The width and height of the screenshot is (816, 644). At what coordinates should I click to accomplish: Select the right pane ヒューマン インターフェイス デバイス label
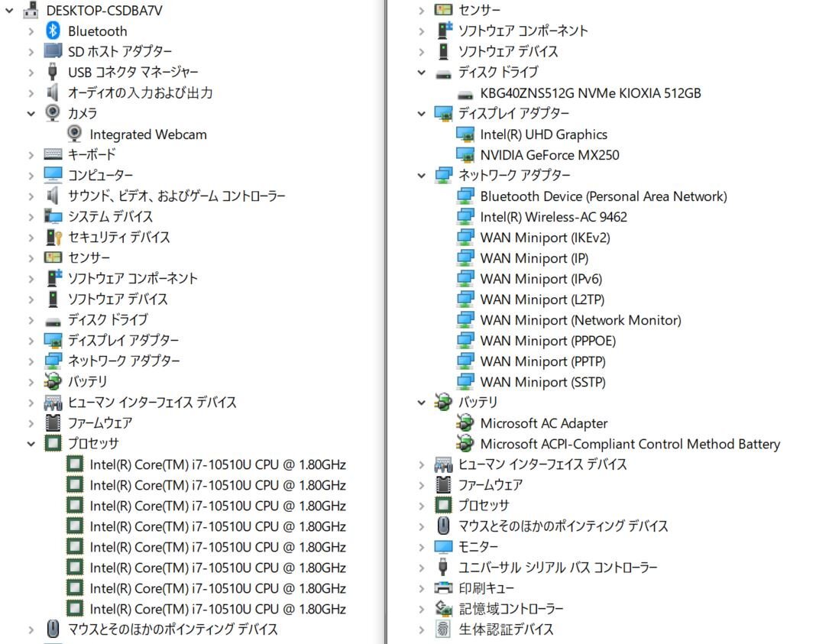coord(542,464)
